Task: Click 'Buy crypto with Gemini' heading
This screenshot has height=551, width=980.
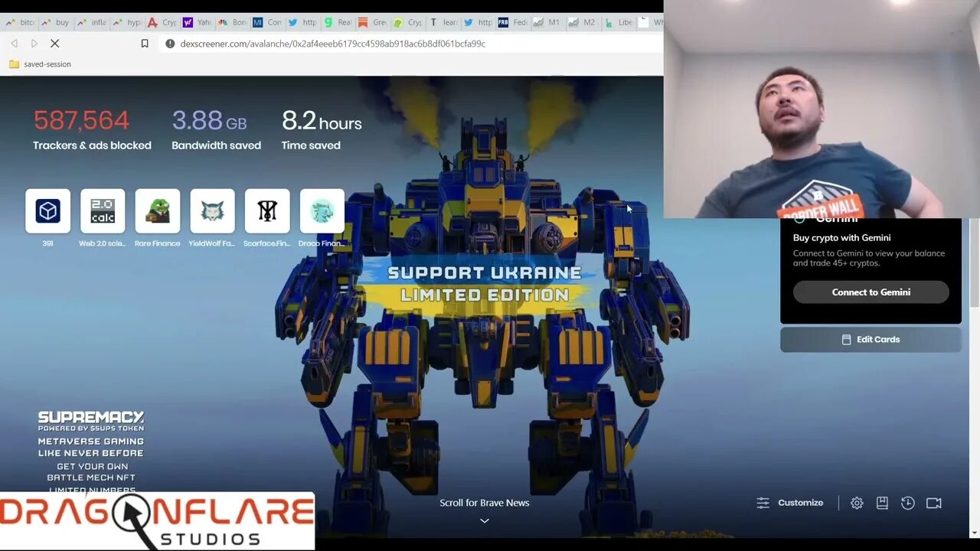Action: click(841, 238)
